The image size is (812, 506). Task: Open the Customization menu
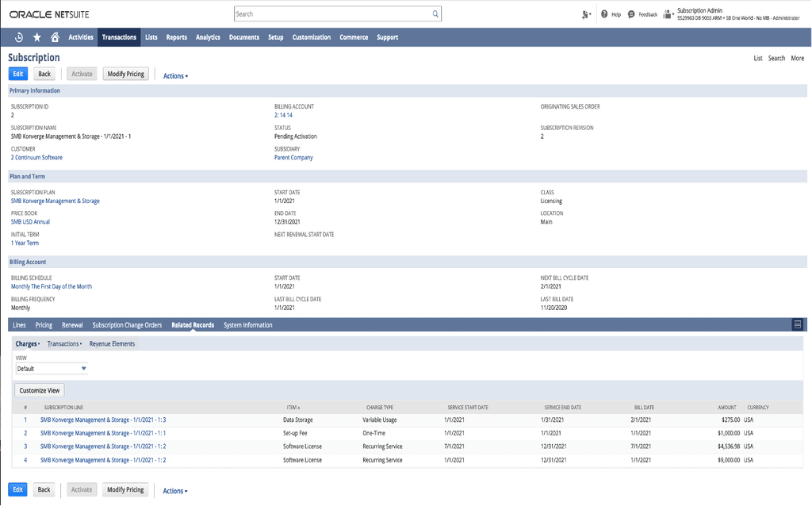pos(311,37)
